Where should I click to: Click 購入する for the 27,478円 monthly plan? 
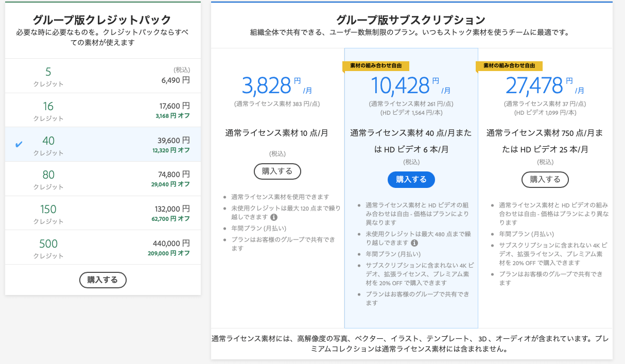pos(545,179)
